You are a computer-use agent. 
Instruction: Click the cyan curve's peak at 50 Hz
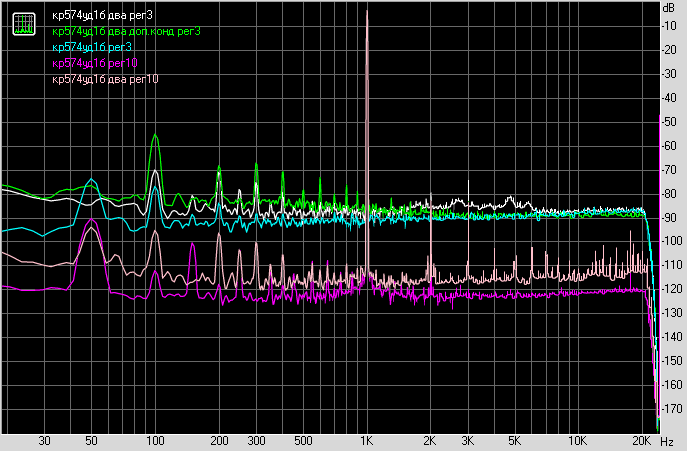coord(91,179)
